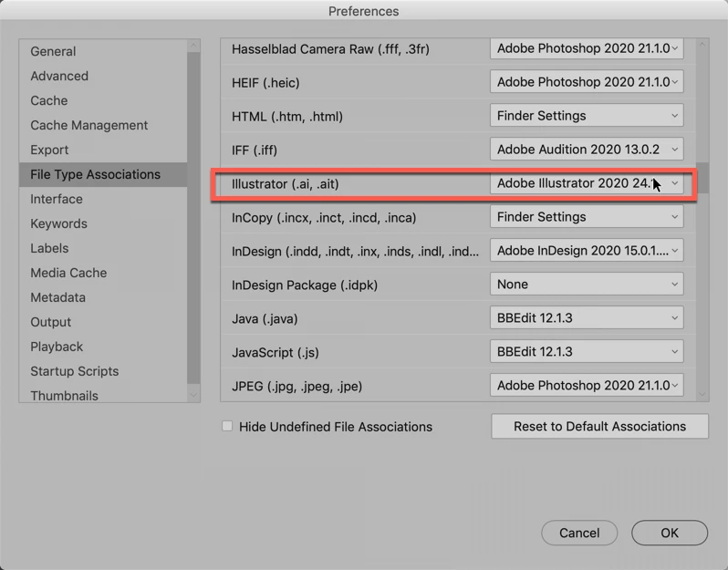This screenshot has height=570, width=728.
Task: Confirm preferences with OK button
Action: [x=670, y=533]
